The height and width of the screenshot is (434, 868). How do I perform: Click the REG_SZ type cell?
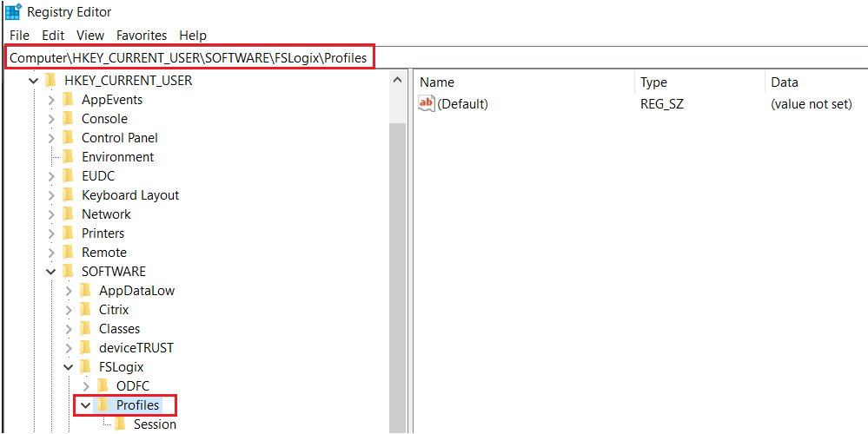pyautogui.click(x=662, y=104)
